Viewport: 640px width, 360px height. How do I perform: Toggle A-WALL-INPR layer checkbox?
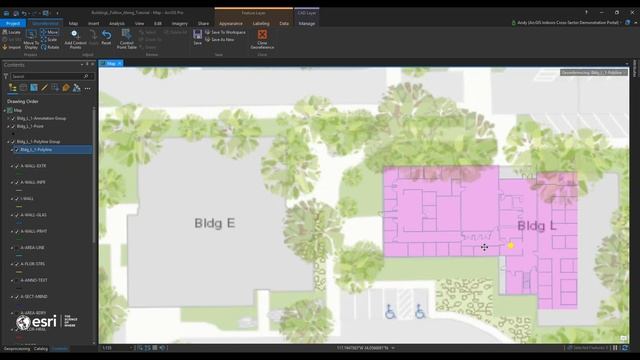pyautogui.click(x=17, y=182)
